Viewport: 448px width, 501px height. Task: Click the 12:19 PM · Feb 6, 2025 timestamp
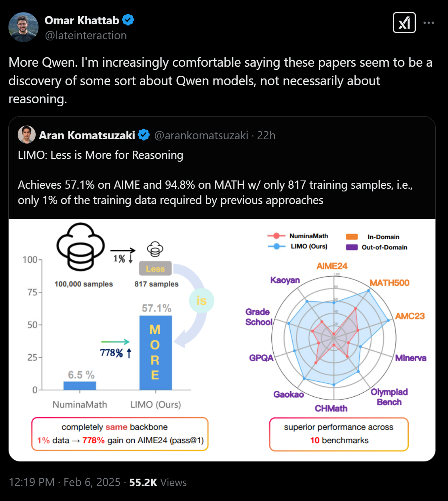click(x=64, y=482)
